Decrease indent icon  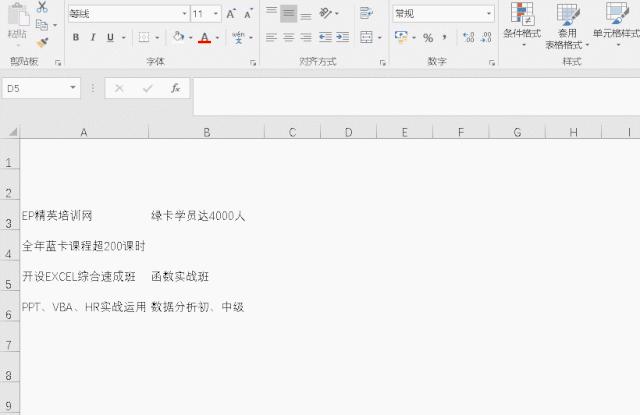coord(325,38)
